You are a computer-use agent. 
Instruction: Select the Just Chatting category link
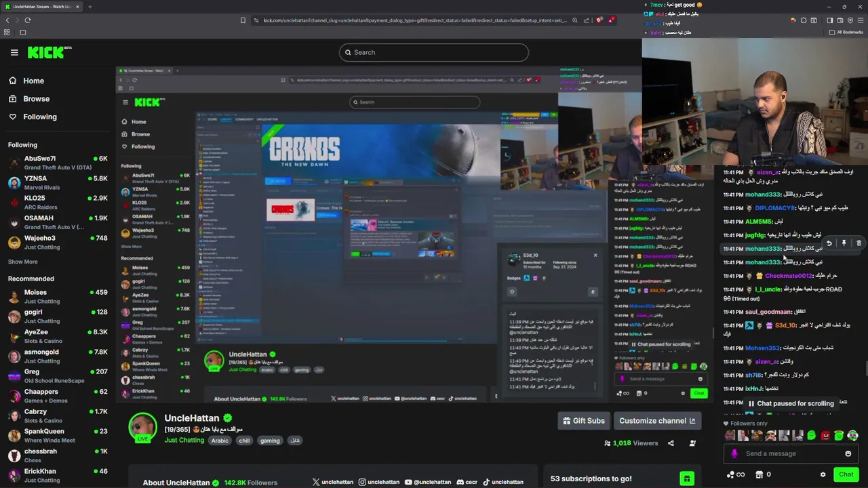tap(184, 441)
